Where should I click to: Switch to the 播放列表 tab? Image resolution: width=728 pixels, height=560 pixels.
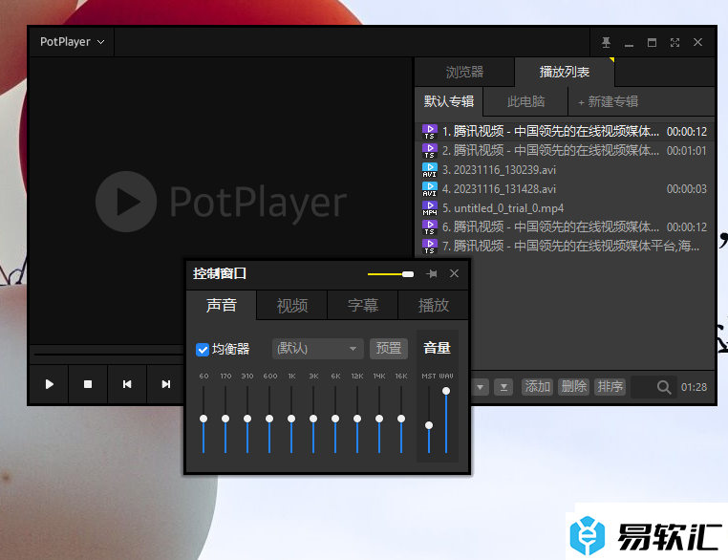[x=564, y=72]
